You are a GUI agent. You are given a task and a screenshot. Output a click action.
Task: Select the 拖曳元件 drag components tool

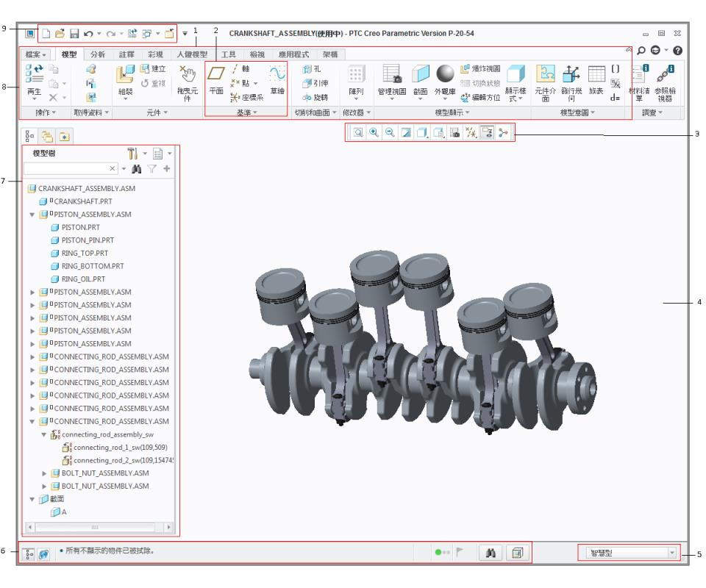(x=188, y=83)
